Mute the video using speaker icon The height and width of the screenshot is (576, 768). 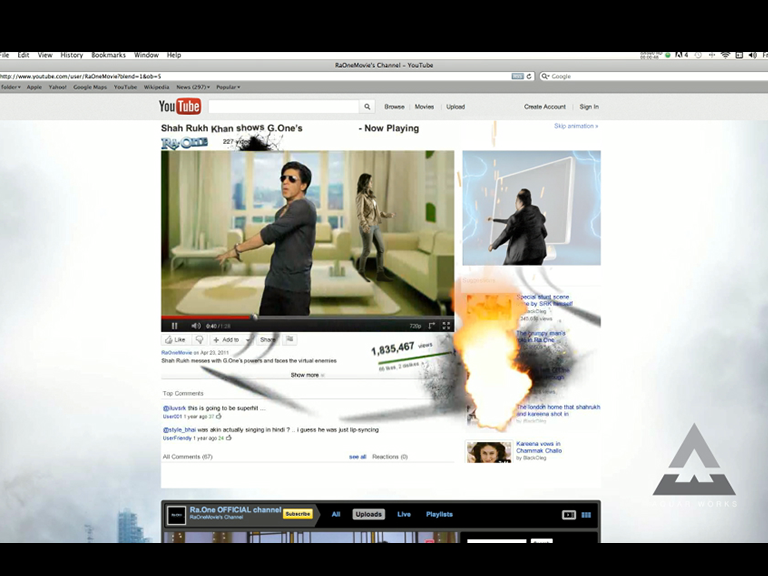(x=195, y=326)
